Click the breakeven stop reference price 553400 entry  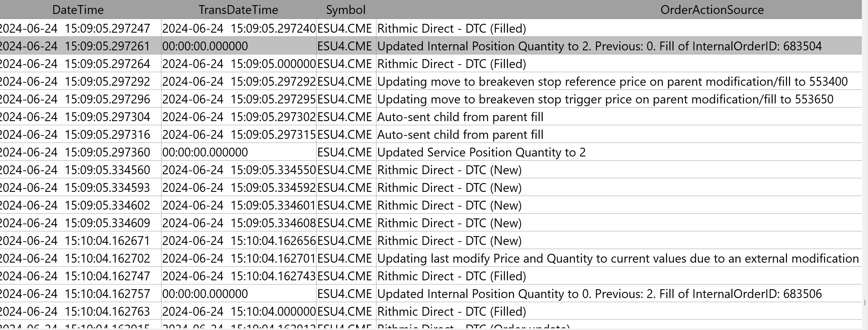pos(612,82)
